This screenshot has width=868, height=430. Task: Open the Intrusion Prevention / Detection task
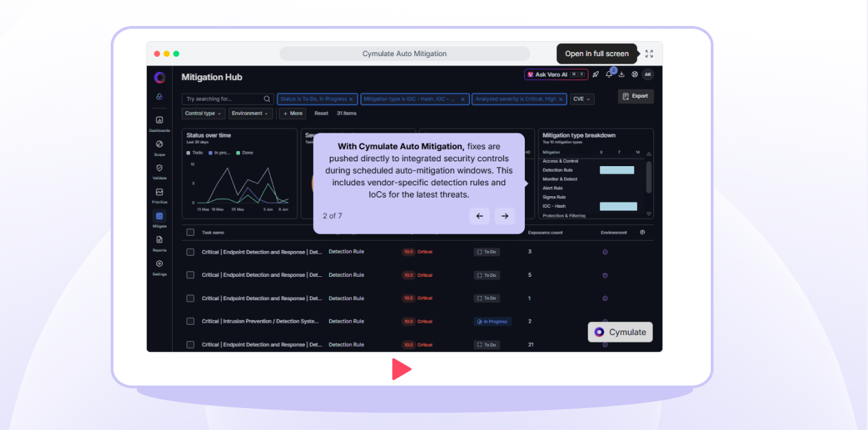[262, 321]
